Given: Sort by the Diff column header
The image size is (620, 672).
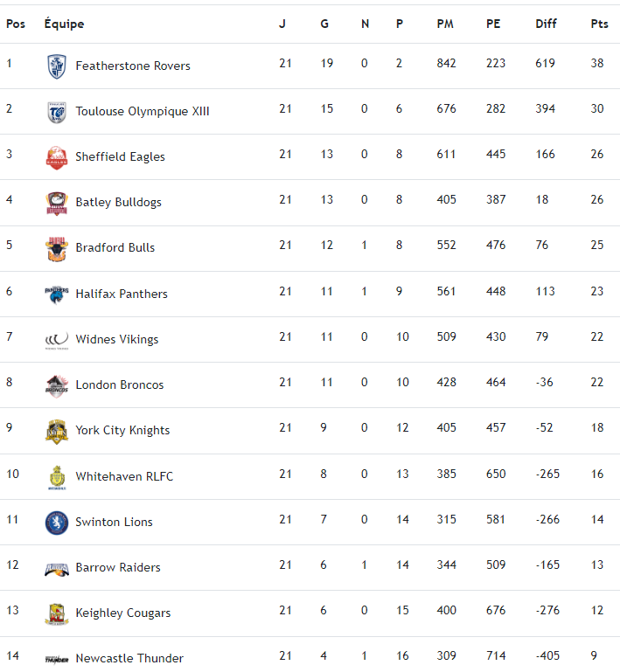Looking at the screenshot, I should [546, 24].
